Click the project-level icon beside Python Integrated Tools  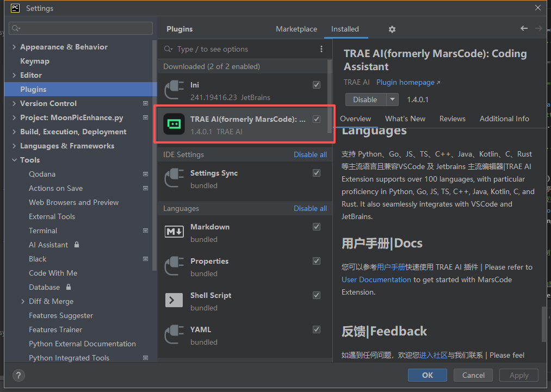pyautogui.click(x=145, y=358)
